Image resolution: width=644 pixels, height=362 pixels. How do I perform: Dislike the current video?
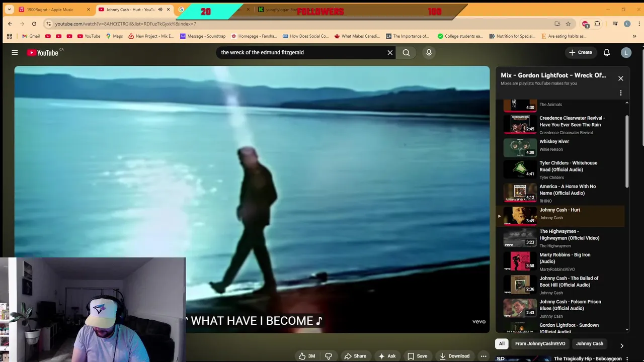pos(329,356)
